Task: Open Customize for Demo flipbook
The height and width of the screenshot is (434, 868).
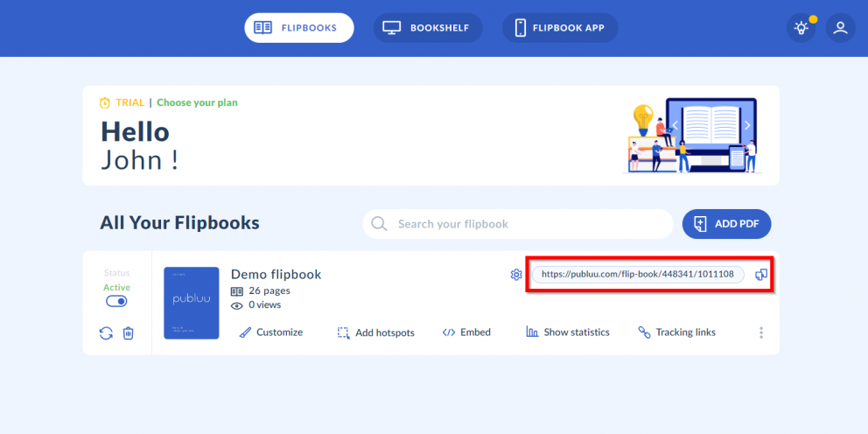Action: (x=271, y=332)
